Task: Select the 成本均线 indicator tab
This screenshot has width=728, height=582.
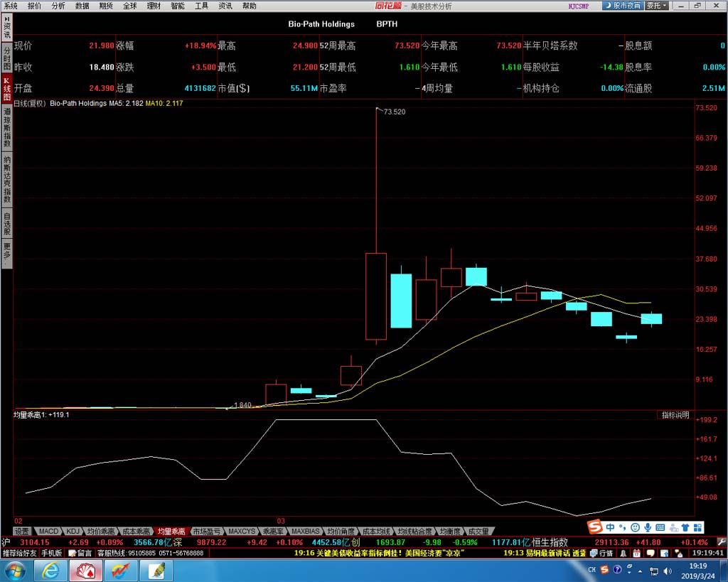Action: (x=376, y=531)
